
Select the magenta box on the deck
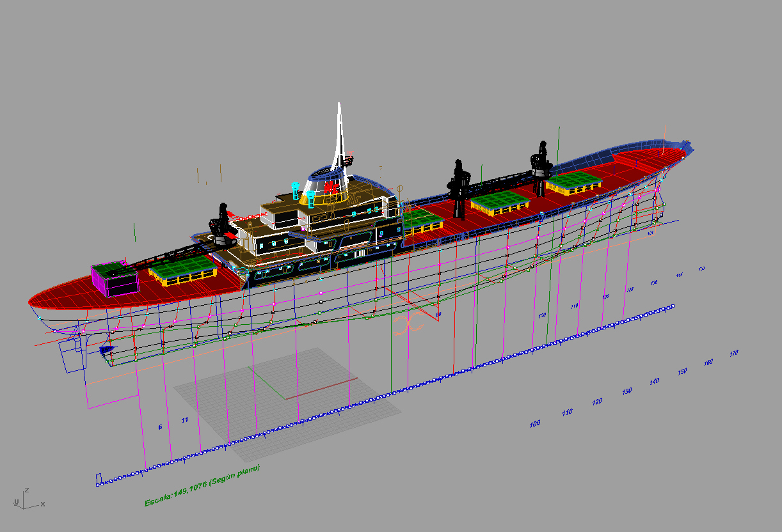pos(115,279)
